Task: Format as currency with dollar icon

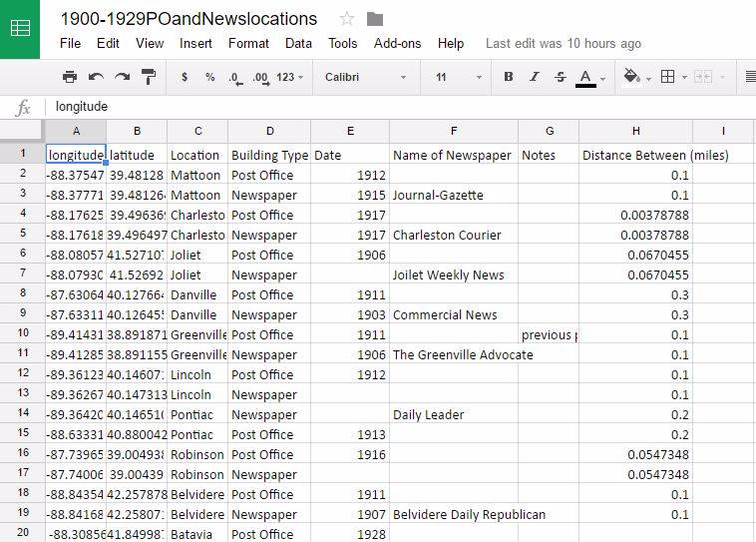Action: (185, 77)
